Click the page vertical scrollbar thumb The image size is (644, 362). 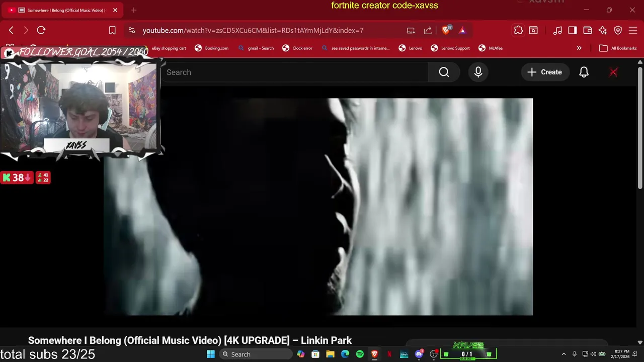[x=640, y=128]
